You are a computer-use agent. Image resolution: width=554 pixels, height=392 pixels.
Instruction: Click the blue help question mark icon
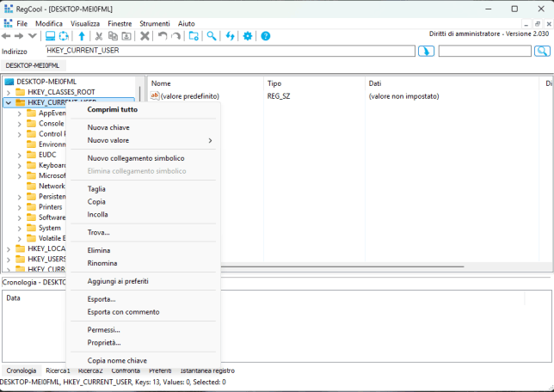point(266,36)
